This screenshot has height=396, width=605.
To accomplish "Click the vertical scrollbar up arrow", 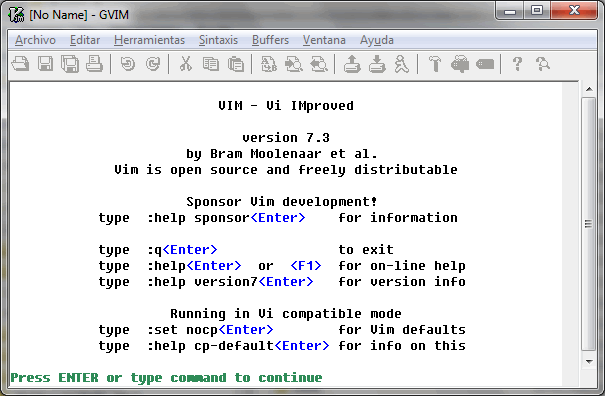I will 589,89.
